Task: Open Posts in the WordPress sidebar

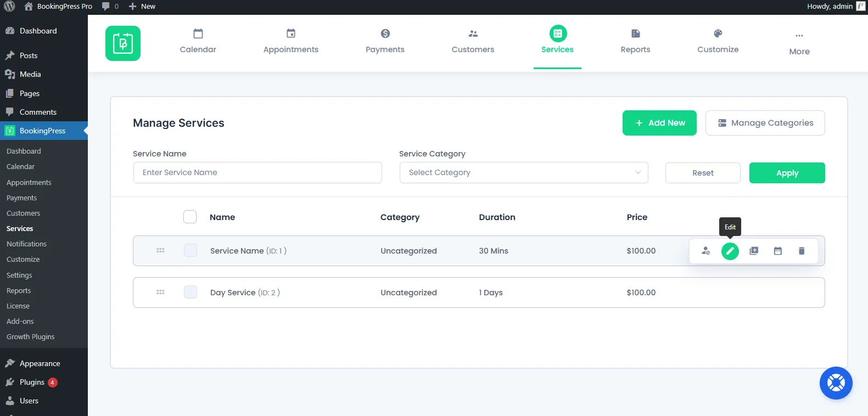Action: point(44,55)
